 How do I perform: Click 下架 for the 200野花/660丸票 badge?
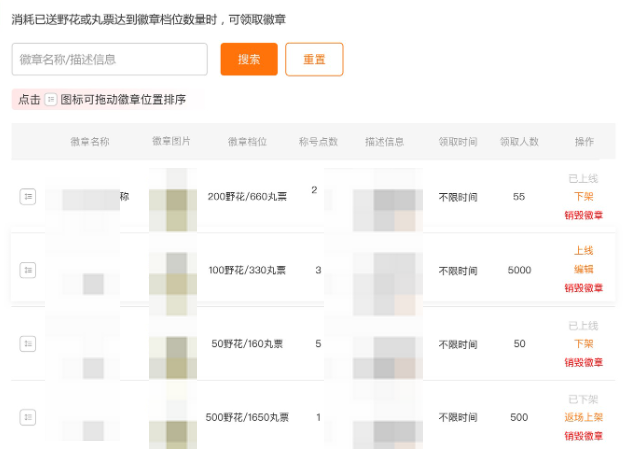(x=583, y=197)
